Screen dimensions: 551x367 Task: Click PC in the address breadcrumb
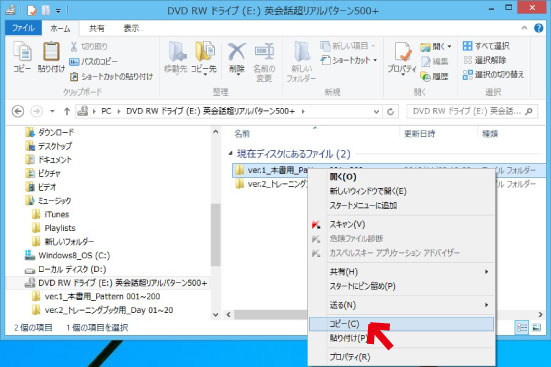pyautogui.click(x=106, y=111)
